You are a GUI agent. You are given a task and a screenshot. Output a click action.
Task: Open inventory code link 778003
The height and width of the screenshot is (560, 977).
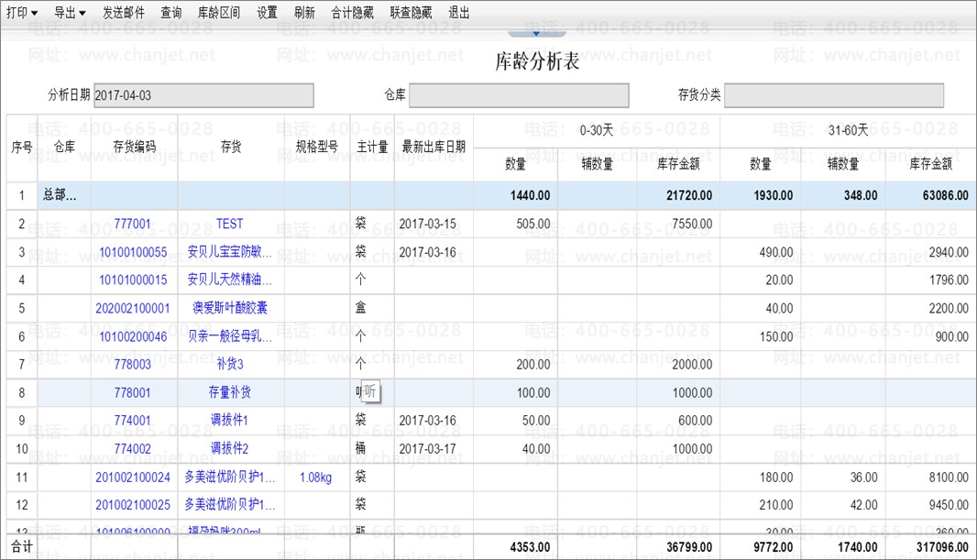tap(133, 365)
